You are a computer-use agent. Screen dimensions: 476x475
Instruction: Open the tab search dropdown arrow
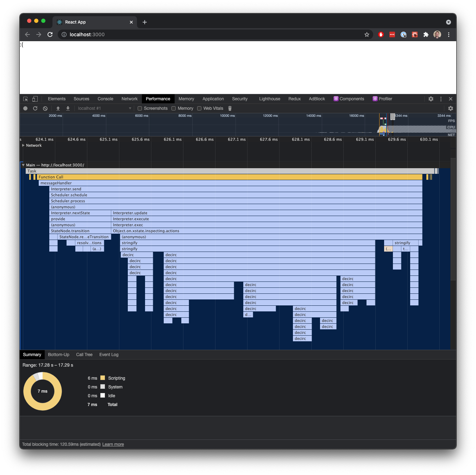[449, 22]
